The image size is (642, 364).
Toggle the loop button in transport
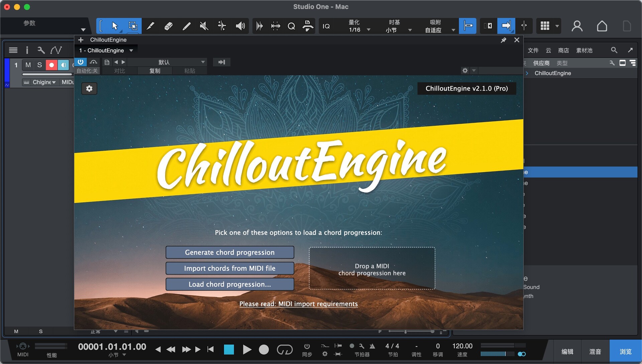click(285, 350)
